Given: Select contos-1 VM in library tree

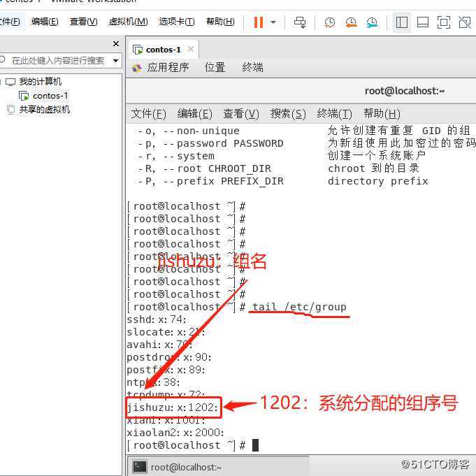Looking at the screenshot, I should coord(50,96).
